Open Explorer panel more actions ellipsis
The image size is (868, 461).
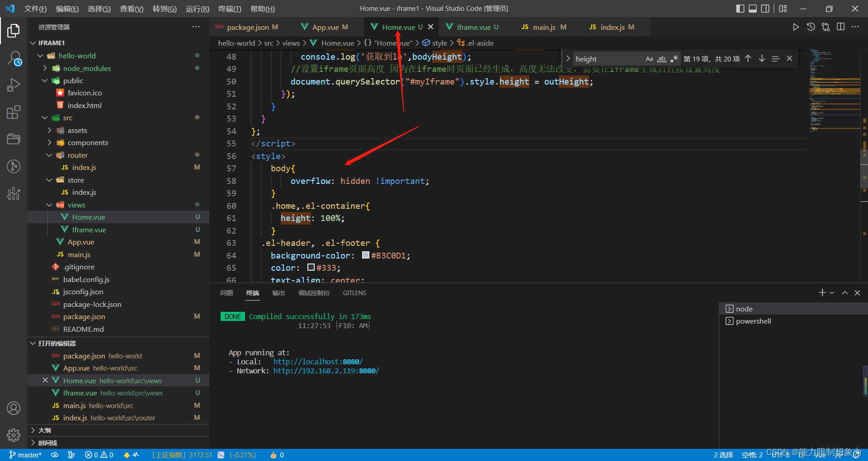pos(196,27)
